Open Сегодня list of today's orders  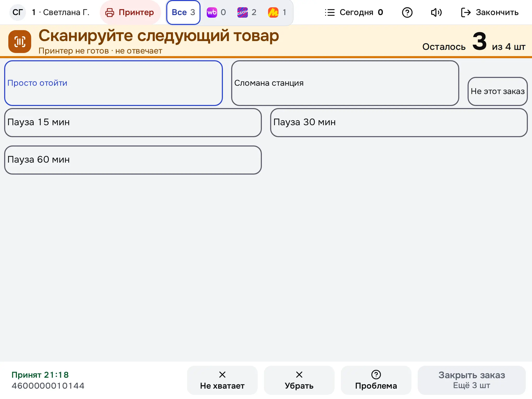coord(354,12)
